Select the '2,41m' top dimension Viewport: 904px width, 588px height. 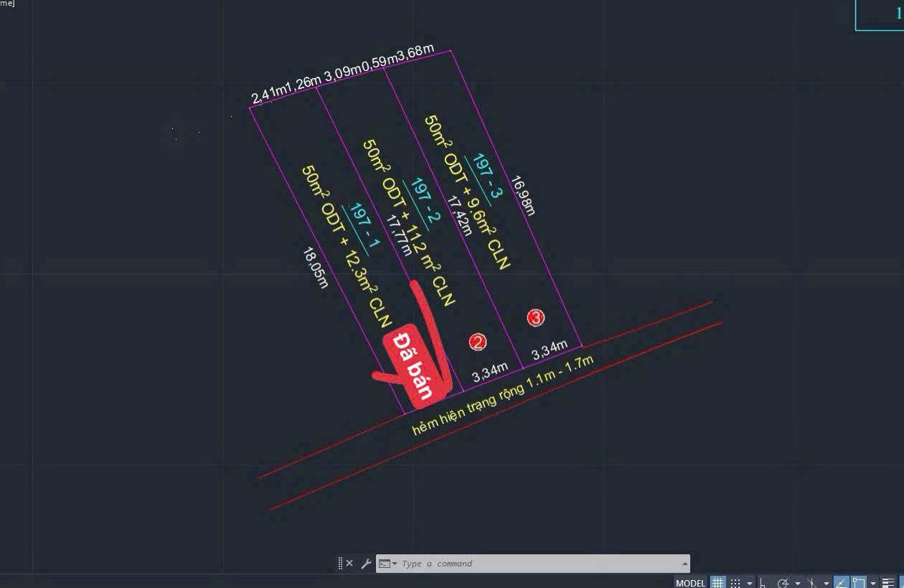point(268,95)
